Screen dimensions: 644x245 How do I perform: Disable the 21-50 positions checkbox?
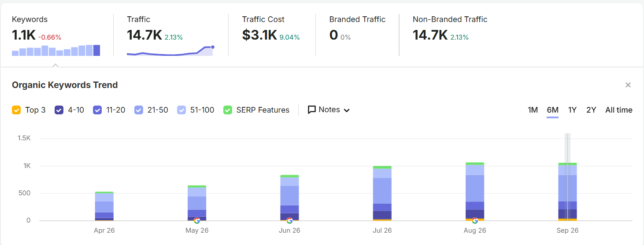coord(139,110)
